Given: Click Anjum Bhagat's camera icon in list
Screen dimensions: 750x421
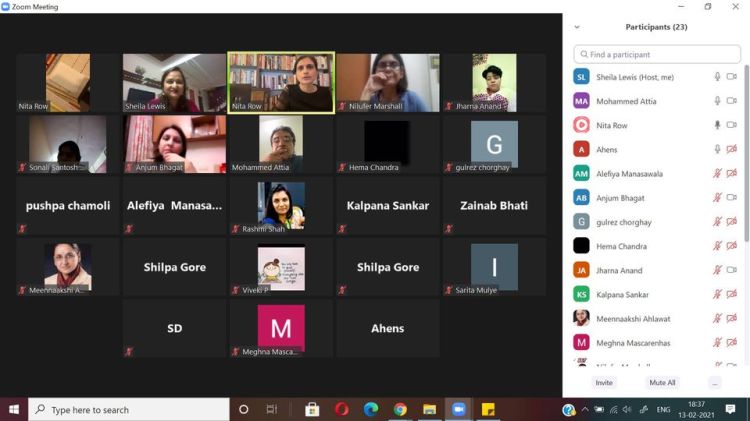Looking at the screenshot, I should [732, 198].
